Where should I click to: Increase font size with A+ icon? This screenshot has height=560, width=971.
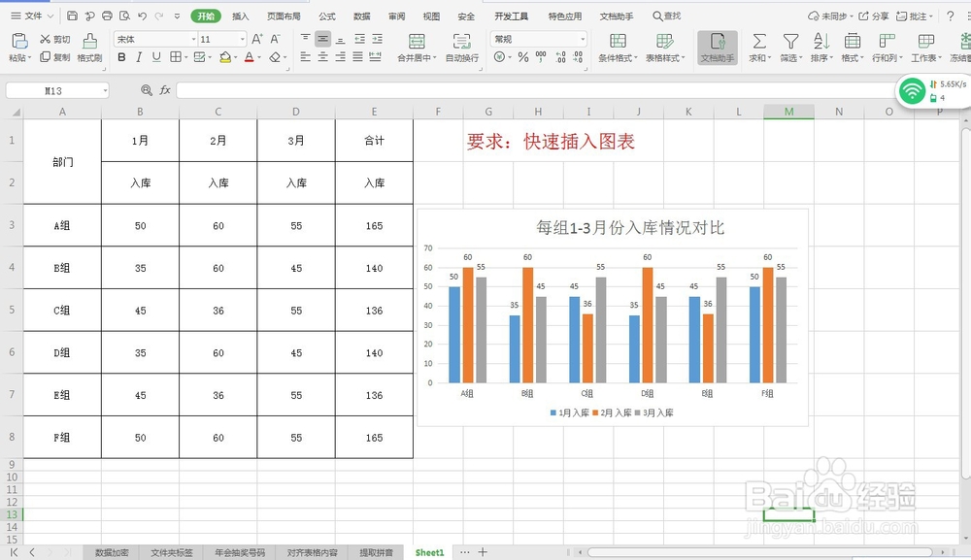(257, 39)
